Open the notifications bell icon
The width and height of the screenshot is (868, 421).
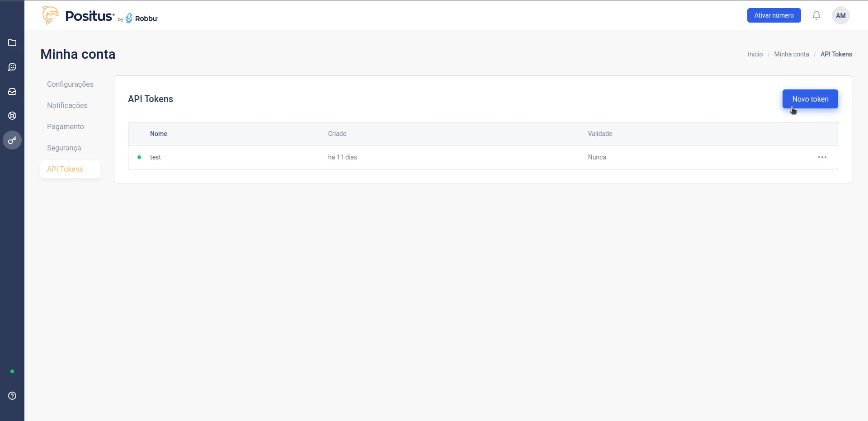coord(816,15)
